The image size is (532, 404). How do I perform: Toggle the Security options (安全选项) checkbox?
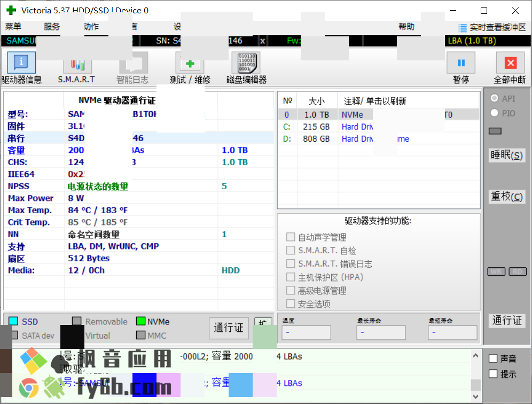tap(291, 304)
